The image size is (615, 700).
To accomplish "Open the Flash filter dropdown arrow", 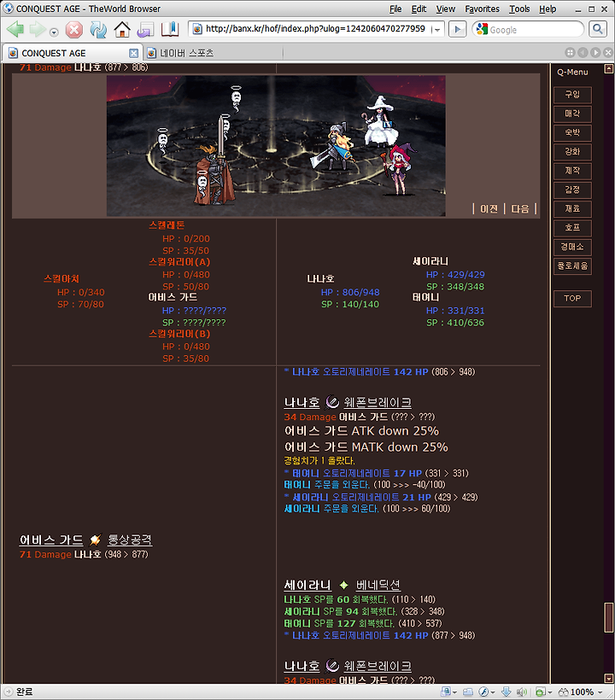I will pyautogui.click(x=493, y=692).
